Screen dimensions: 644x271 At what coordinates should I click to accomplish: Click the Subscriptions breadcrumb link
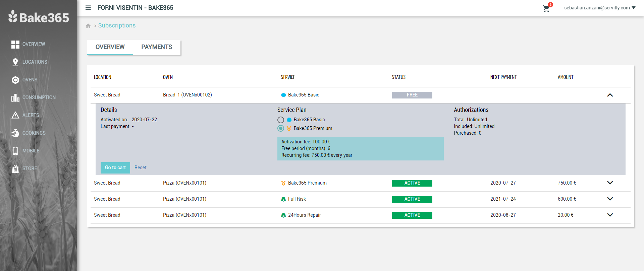point(117,25)
